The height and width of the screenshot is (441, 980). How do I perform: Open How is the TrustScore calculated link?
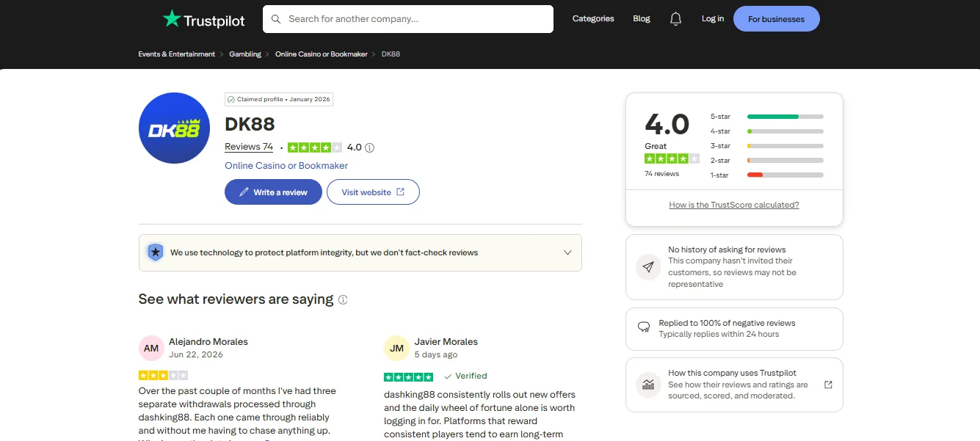tap(734, 205)
